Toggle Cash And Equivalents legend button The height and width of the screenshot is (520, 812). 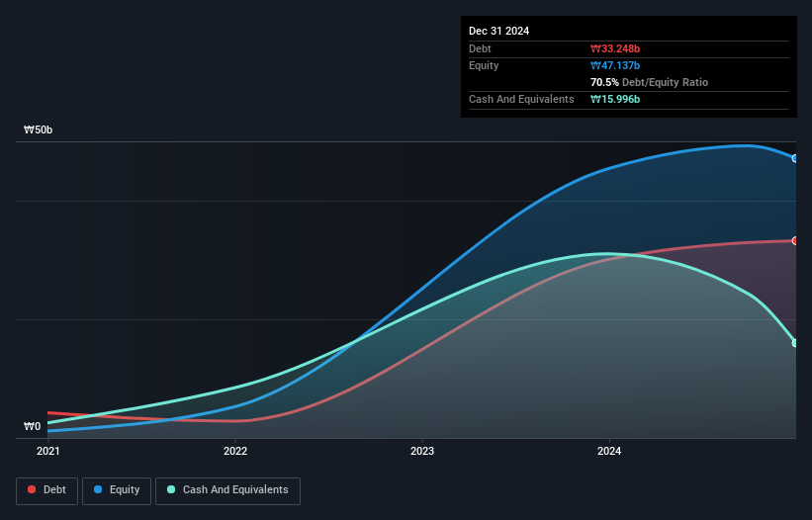click(227, 490)
